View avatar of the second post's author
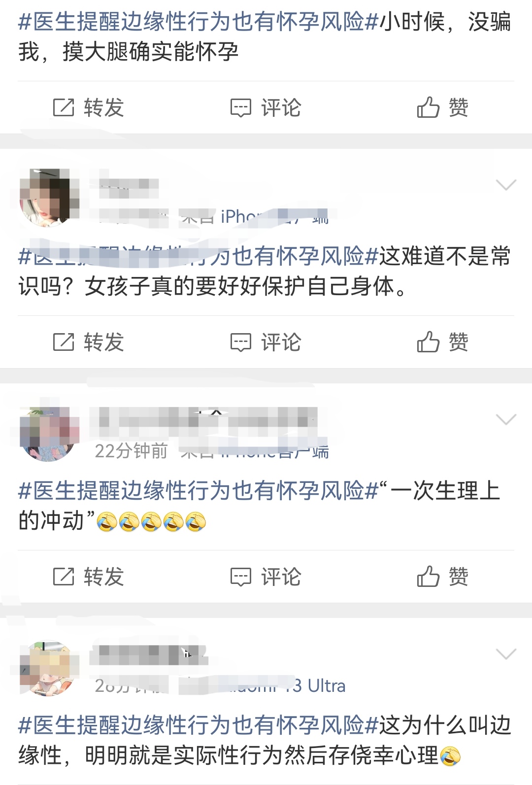 [49, 197]
